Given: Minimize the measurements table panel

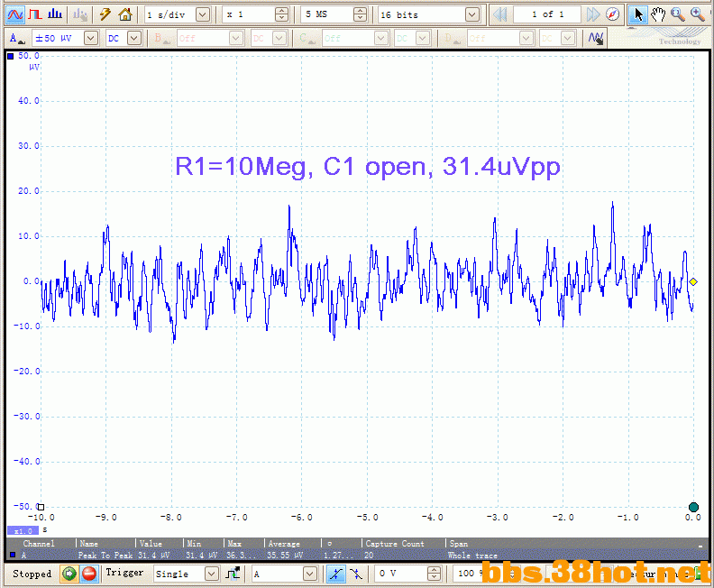Looking at the screenshot, I should 700,545.
